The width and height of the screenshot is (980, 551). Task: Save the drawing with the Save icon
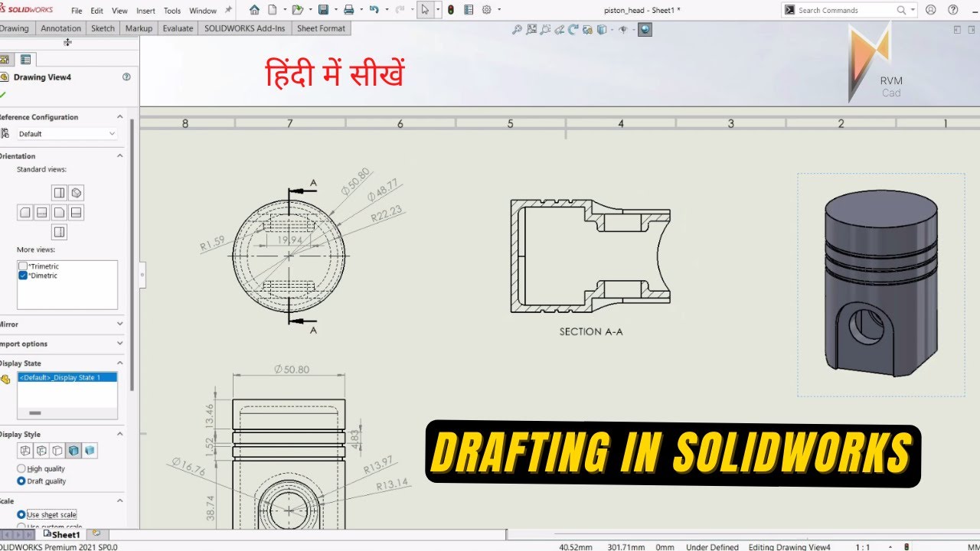point(323,10)
